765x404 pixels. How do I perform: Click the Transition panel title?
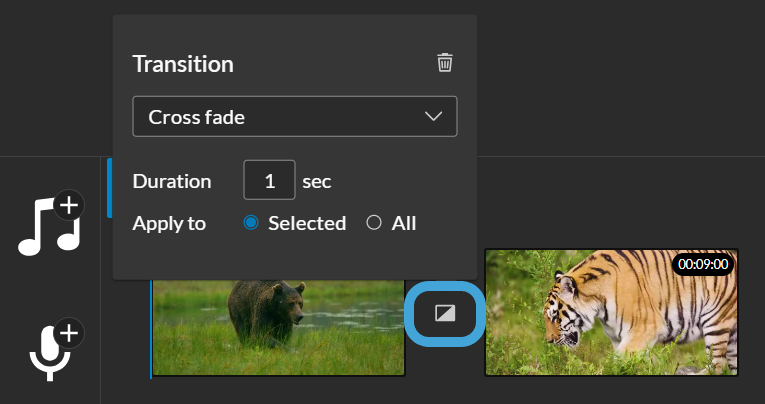click(x=183, y=64)
